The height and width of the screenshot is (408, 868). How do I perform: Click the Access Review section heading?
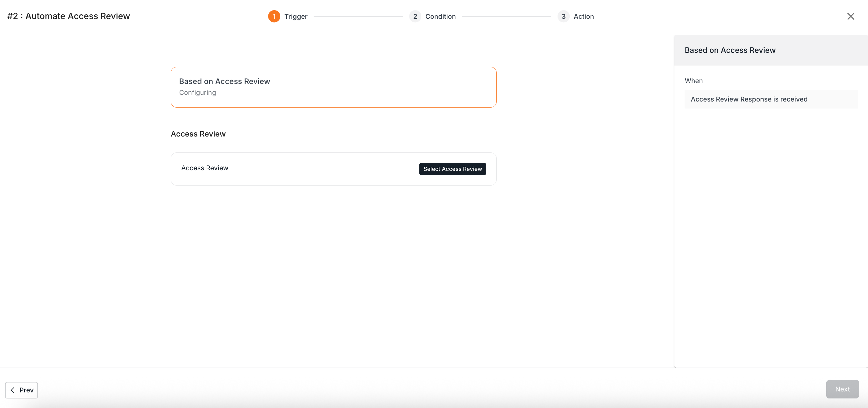pos(198,134)
